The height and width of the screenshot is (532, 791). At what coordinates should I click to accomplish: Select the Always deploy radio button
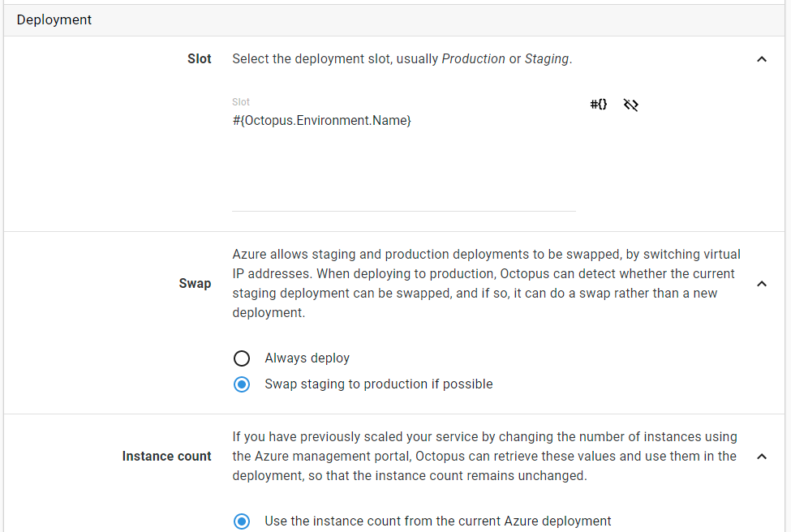pos(242,358)
